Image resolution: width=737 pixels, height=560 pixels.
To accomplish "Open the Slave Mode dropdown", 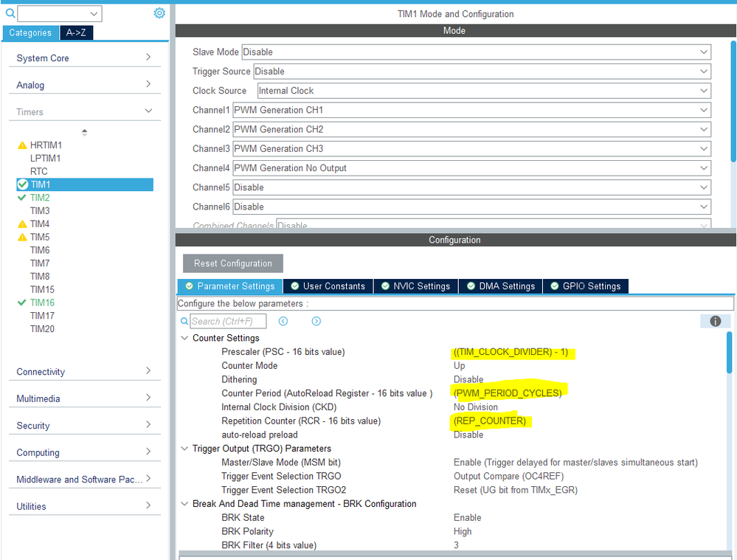I will click(x=476, y=52).
